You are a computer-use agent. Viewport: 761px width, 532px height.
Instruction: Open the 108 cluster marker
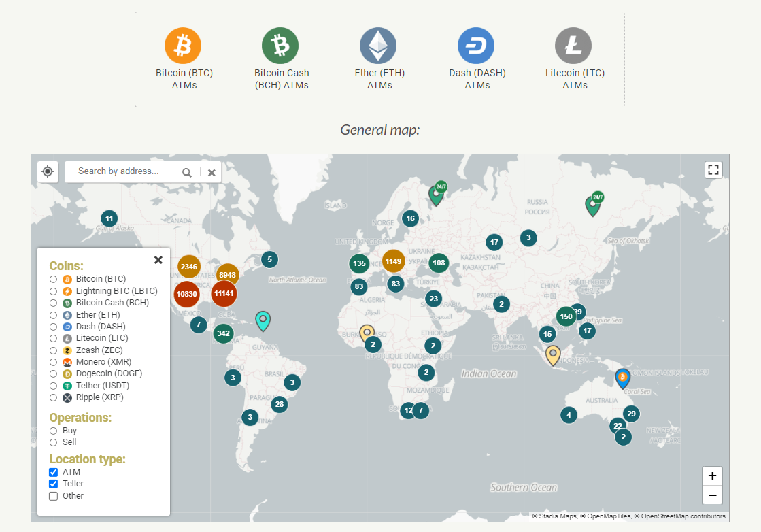click(439, 263)
